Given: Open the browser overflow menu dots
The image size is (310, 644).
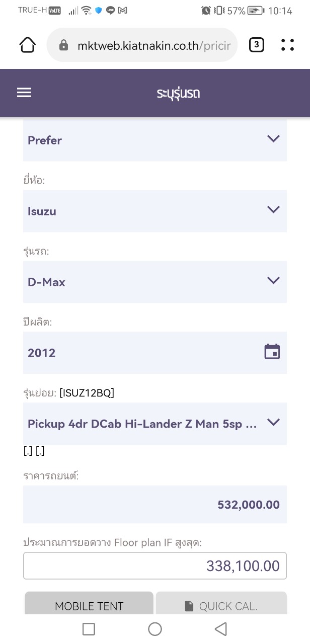Looking at the screenshot, I should pos(287,45).
